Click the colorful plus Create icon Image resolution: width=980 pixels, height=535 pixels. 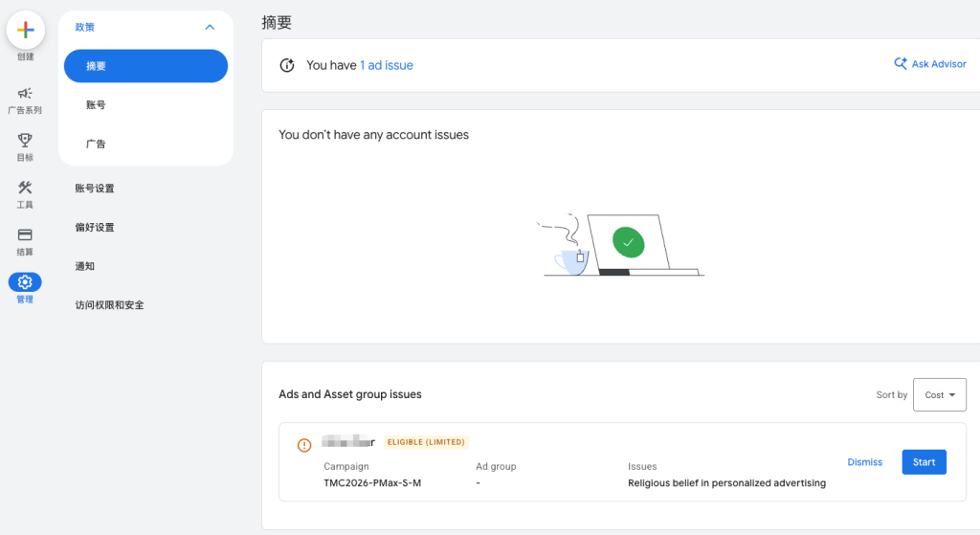click(x=26, y=30)
